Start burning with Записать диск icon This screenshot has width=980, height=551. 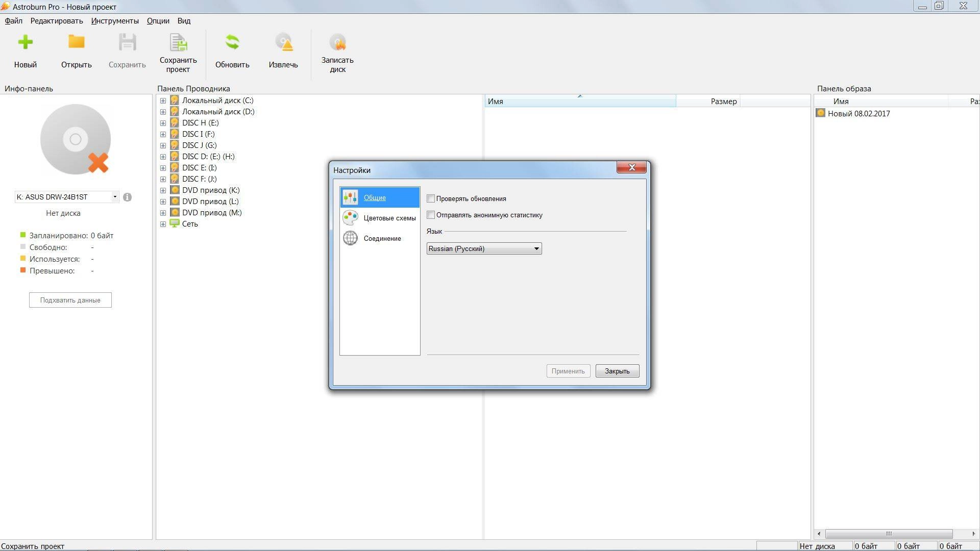point(337,42)
